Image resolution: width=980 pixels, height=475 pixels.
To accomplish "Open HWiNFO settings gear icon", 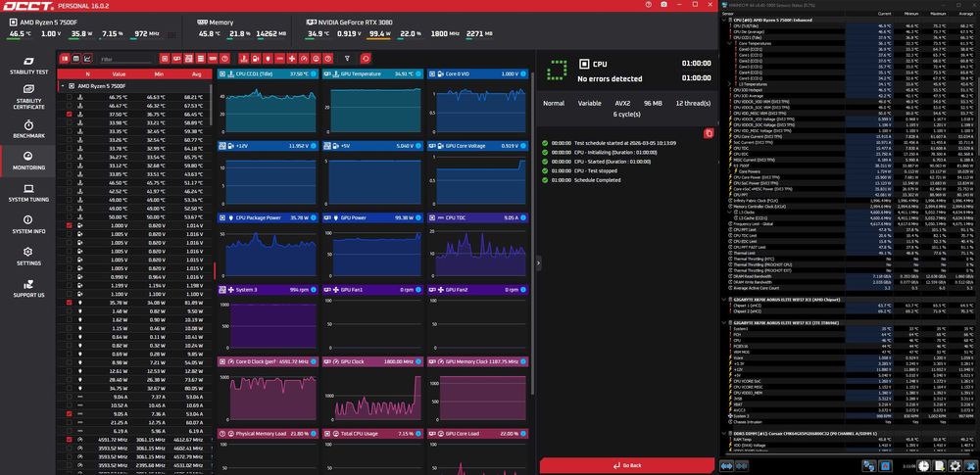I will pyautogui.click(x=955, y=467).
